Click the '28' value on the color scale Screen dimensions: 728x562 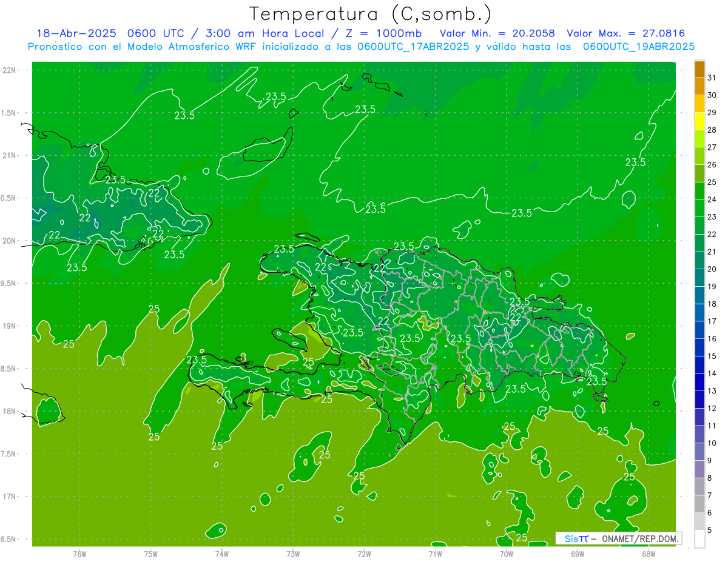[712, 130]
